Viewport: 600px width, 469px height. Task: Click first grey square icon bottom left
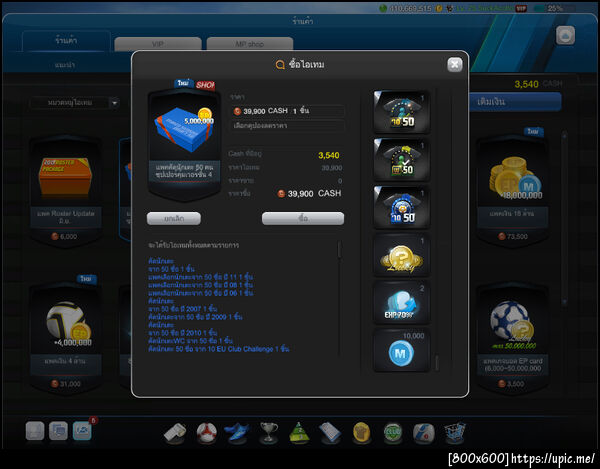coord(35,431)
